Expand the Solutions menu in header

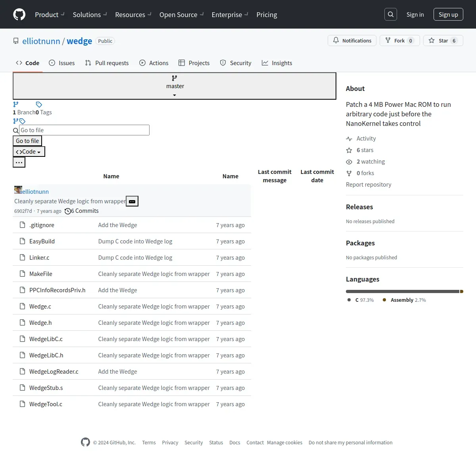(x=90, y=15)
